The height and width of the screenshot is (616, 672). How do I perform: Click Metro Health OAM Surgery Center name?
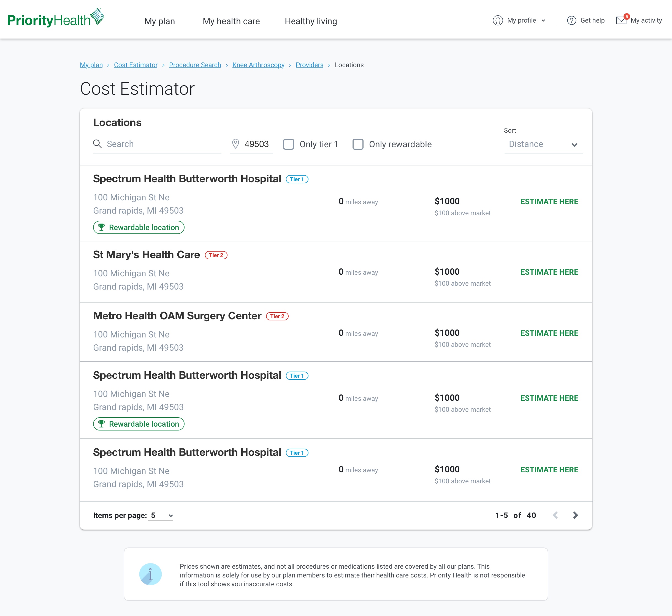(x=177, y=316)
